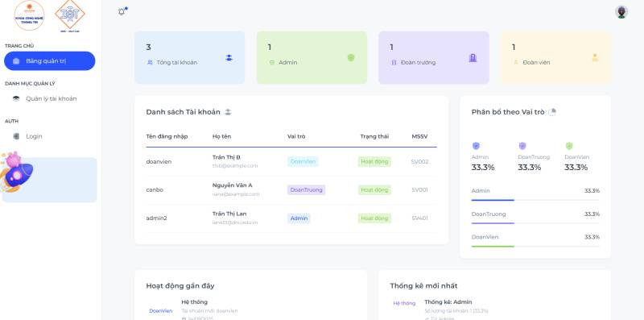Screen dimensions: 644x320
Task: Click the small icon beside Đoàn viên label
Action: point(516,63)
